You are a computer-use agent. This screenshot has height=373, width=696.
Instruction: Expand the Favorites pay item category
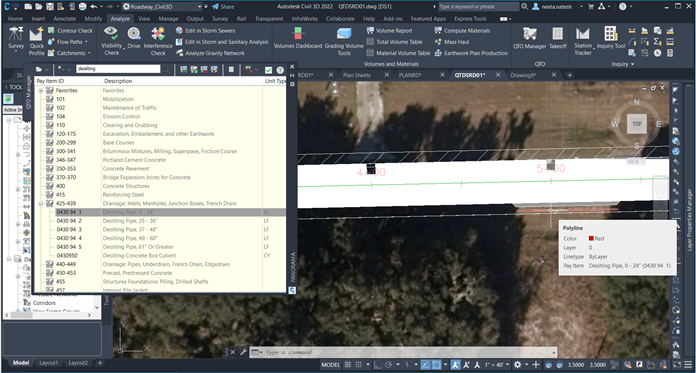point(41,91)
